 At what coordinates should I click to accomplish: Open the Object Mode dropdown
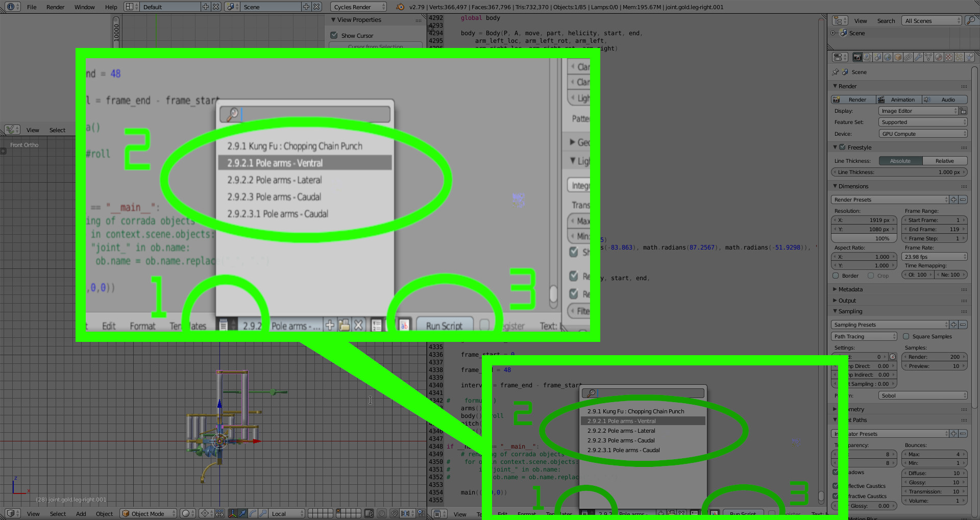(x=148, y=513)
